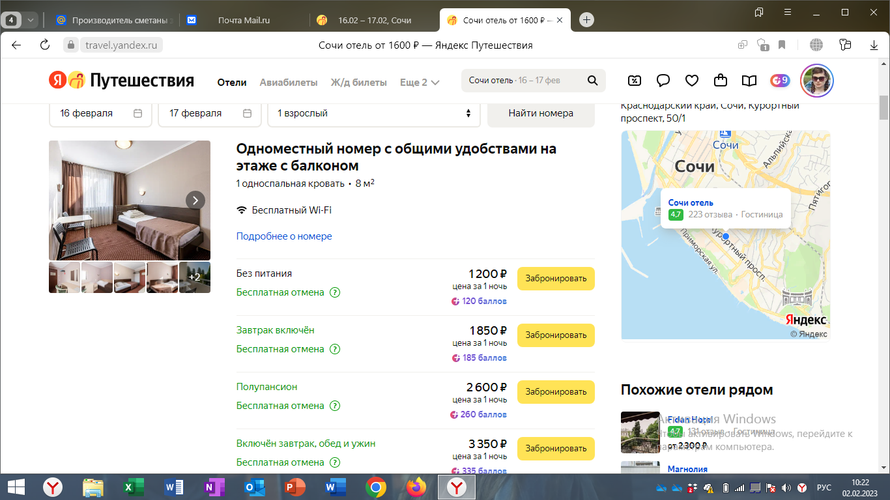Image resolution: width=890 pixels, height=500 pixels.
Task: Switch input language РУС in tray
Action: point(824,488)
